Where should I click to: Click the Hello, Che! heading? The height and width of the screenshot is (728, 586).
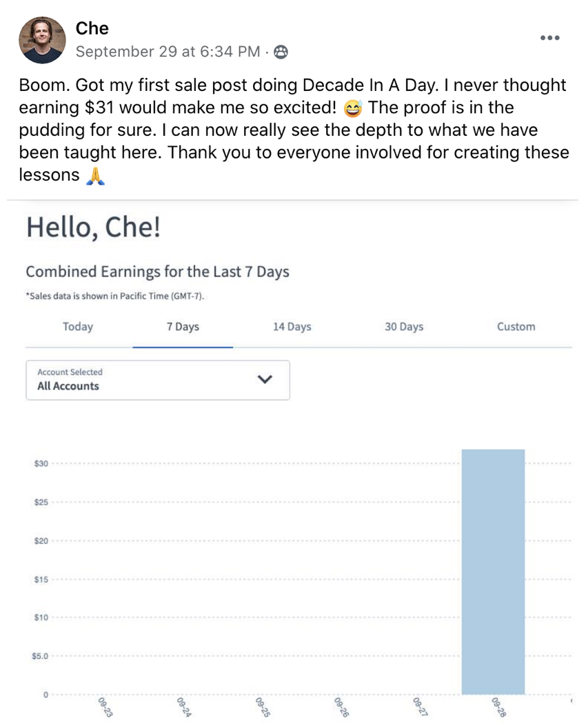[93, 228]
